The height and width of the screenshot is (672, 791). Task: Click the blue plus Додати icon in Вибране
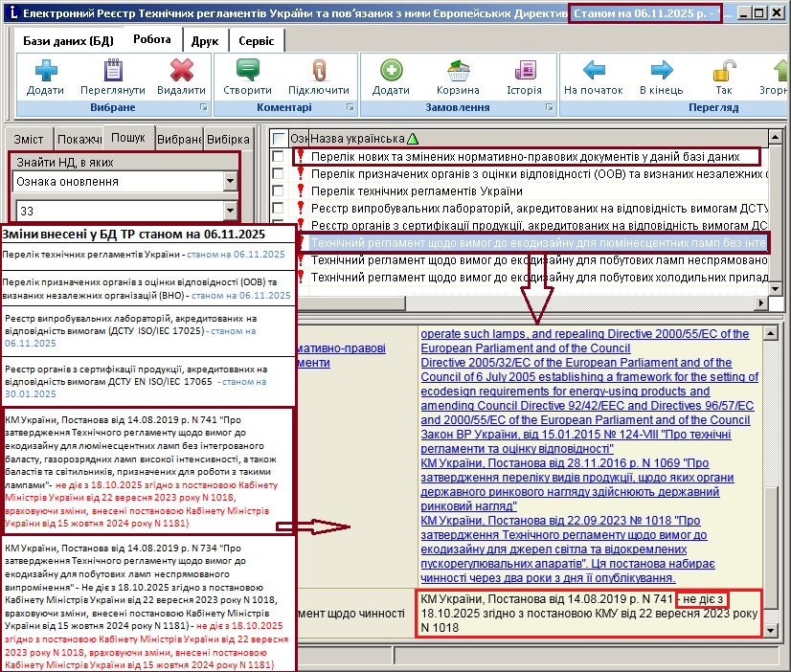tap(45, 71)
